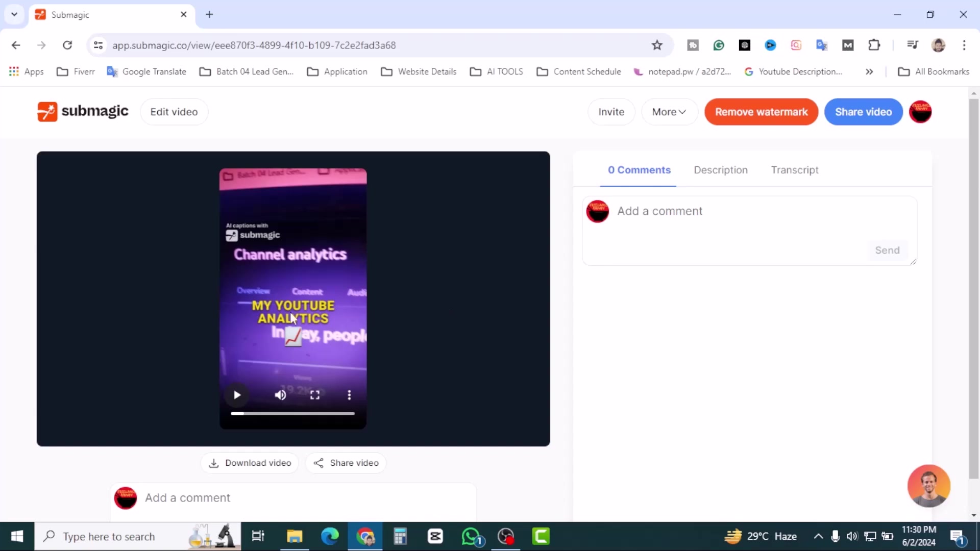Open the Google Translate extension
980x551 pixels.
[x=822, y=45]
